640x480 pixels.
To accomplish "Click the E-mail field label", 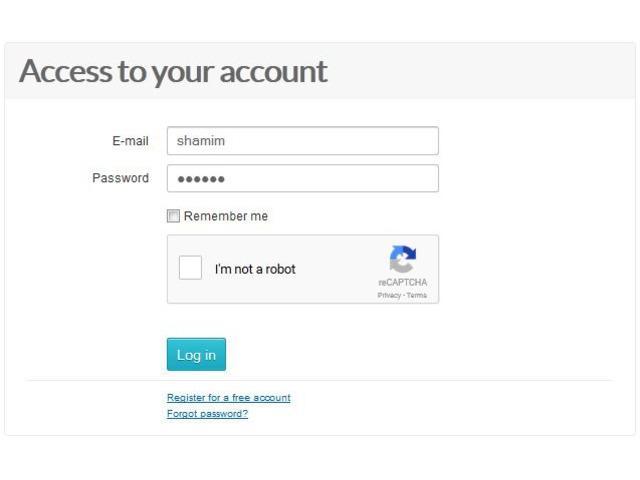I will (130, 141).
